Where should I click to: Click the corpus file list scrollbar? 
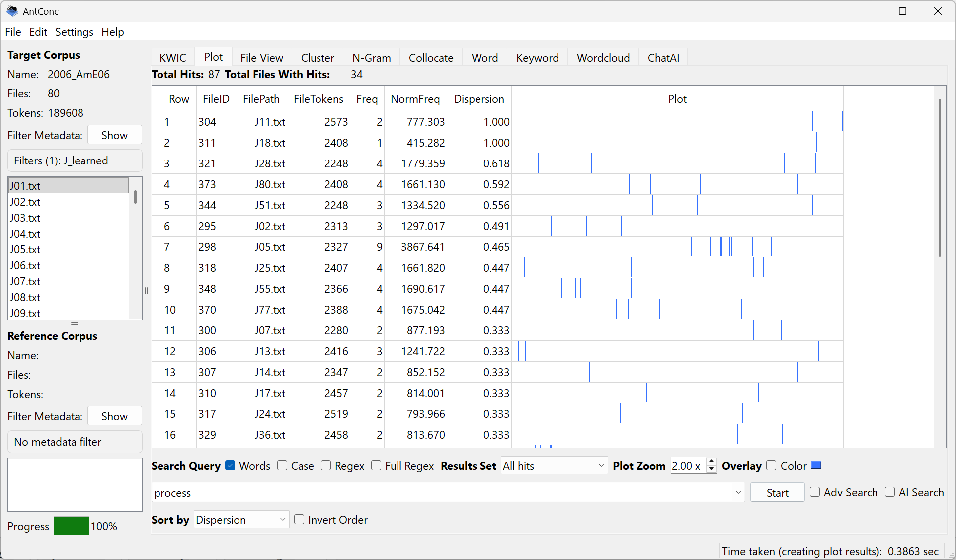(x=135, y=197)
